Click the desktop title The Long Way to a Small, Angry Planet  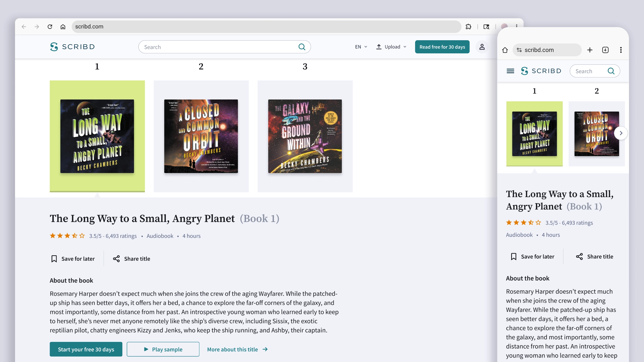tap(142, 219)
